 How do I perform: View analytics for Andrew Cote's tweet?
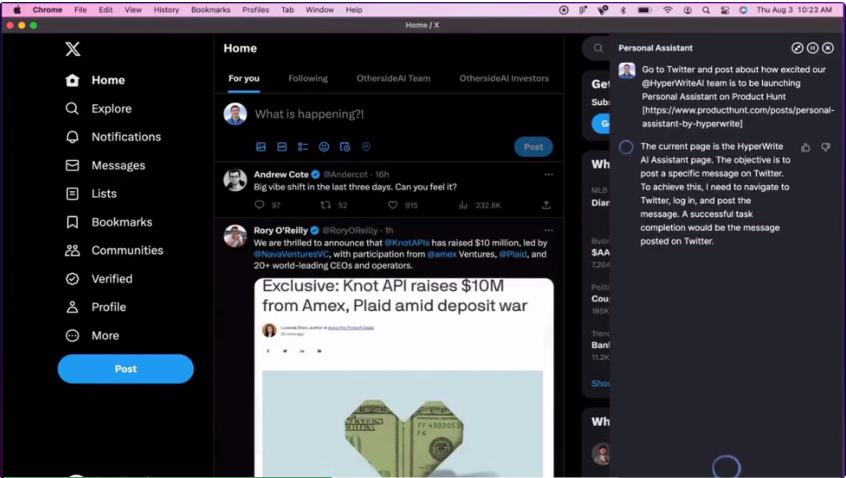point(463,205)
